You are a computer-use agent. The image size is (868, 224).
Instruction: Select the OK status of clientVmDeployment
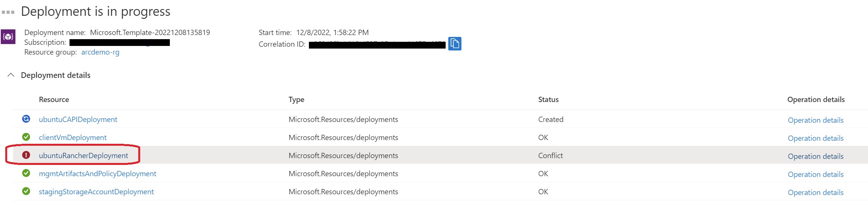point(543,137)
